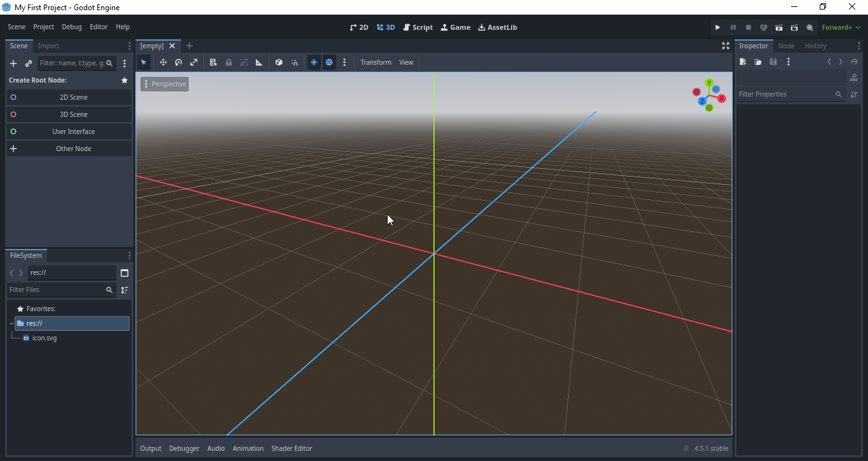Choose Other Node as root
Screen dimensions: 868x461
tap(69, 149)
